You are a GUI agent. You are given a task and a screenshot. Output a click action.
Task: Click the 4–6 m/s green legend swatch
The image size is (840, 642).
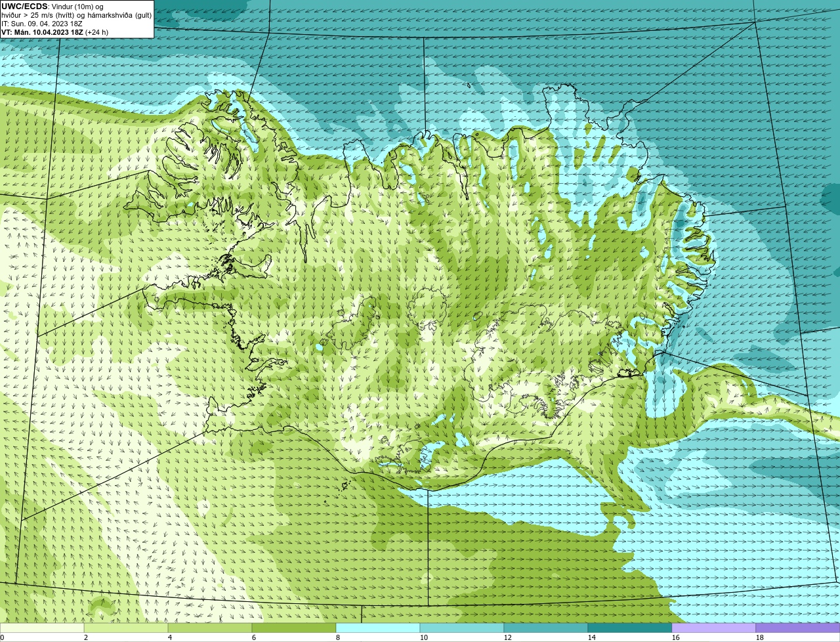(x=210, y=628)
